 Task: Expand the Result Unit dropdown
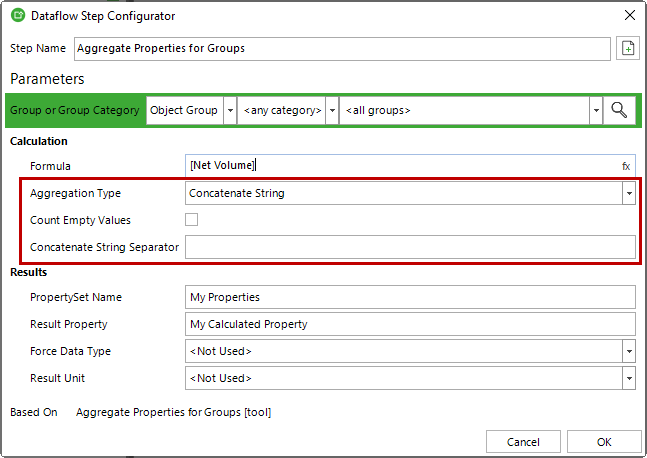coord(629,378)
